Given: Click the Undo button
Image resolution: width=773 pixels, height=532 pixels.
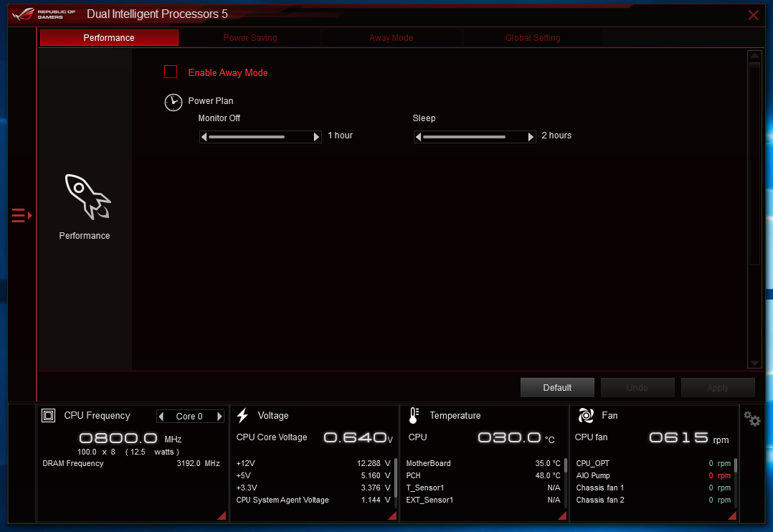Looking at the screenshot, I should [637, 388].
